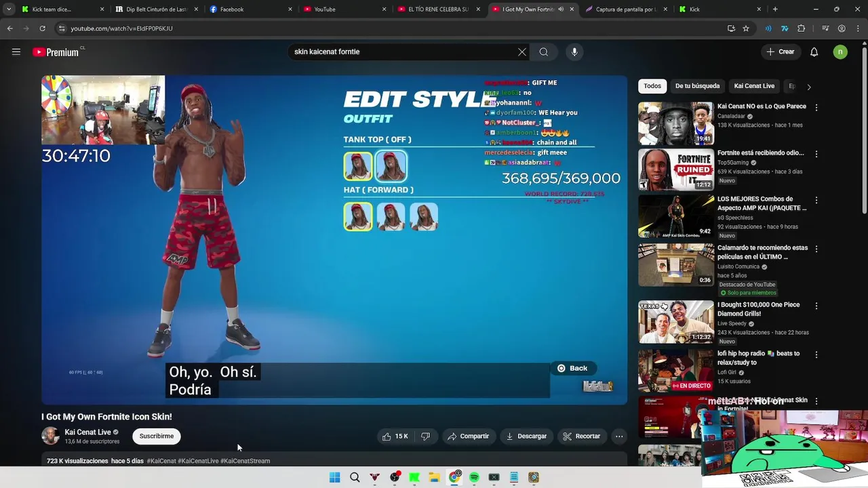The height and width of the screenshot is (488, 868).
Task: Open options menu for lofi hip hop radio
Action: [816, 354]
